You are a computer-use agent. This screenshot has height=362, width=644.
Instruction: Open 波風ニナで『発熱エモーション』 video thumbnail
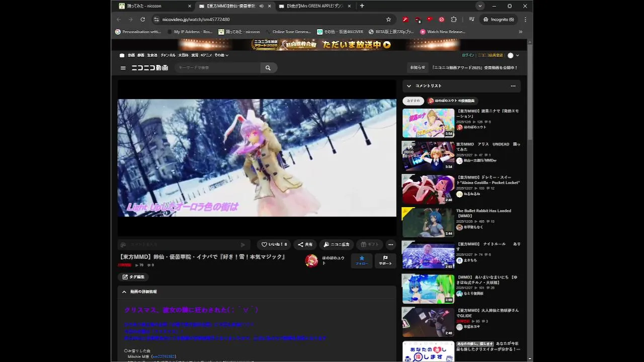click(428, 123)
